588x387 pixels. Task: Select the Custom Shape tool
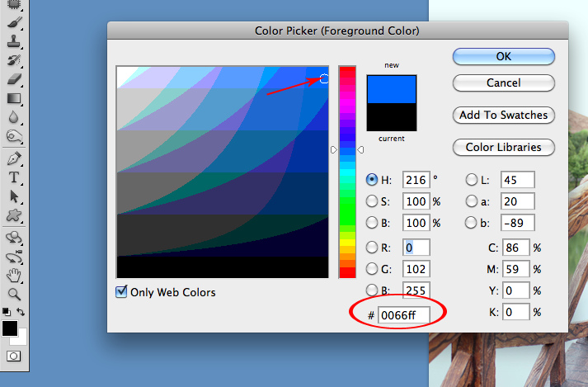[x=14, y=216]
